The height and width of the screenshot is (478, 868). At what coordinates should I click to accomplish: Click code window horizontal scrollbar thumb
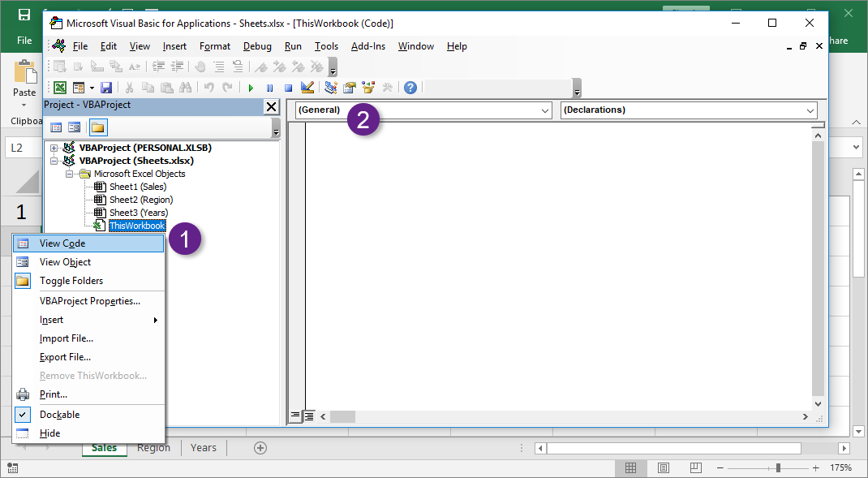tap(342, 416)
